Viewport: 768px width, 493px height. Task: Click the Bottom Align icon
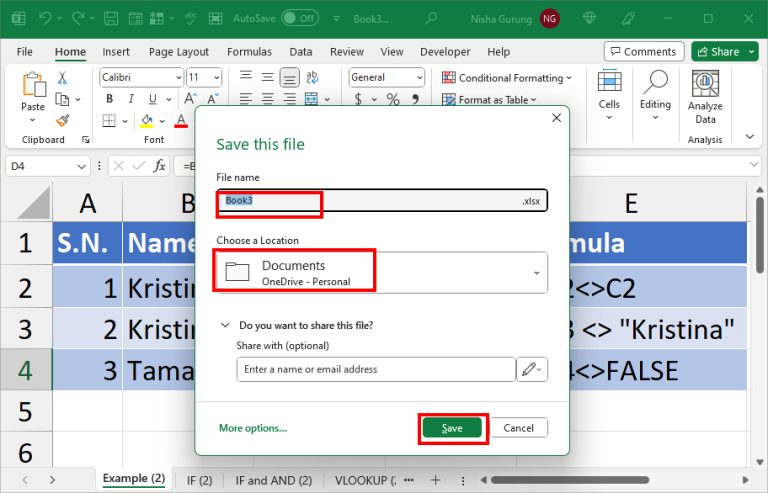pyautogui.click(x=289, y=77)
